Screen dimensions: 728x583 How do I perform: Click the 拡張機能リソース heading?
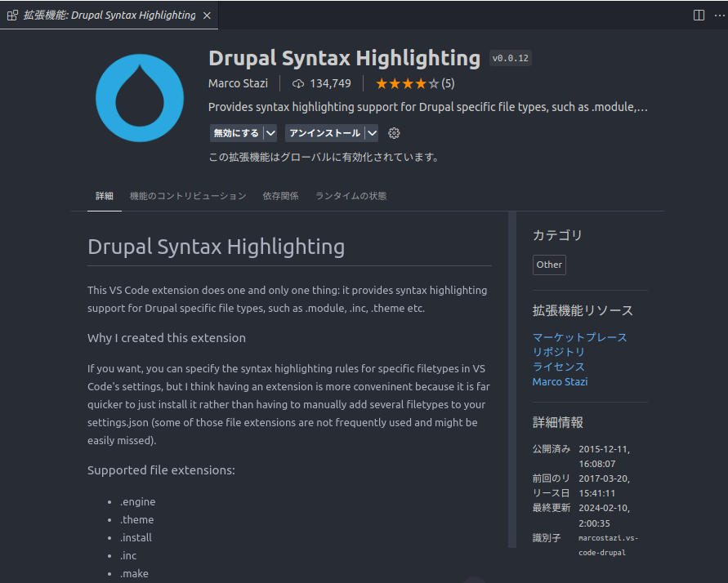coord(583,311)
